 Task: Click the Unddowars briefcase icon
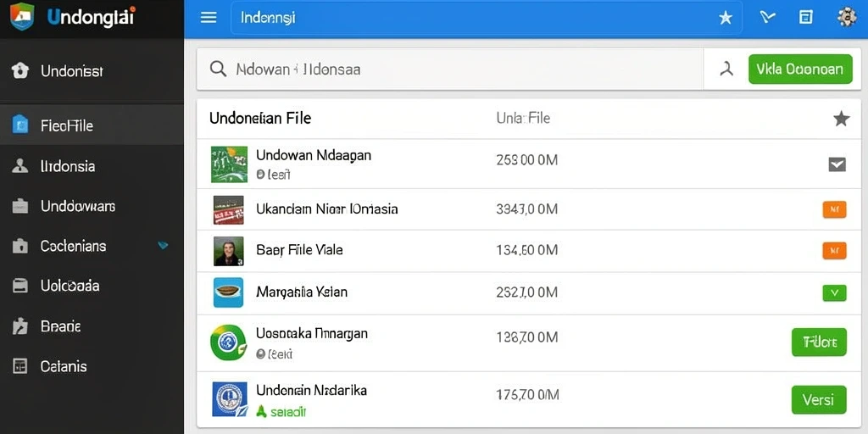point(20,206)
